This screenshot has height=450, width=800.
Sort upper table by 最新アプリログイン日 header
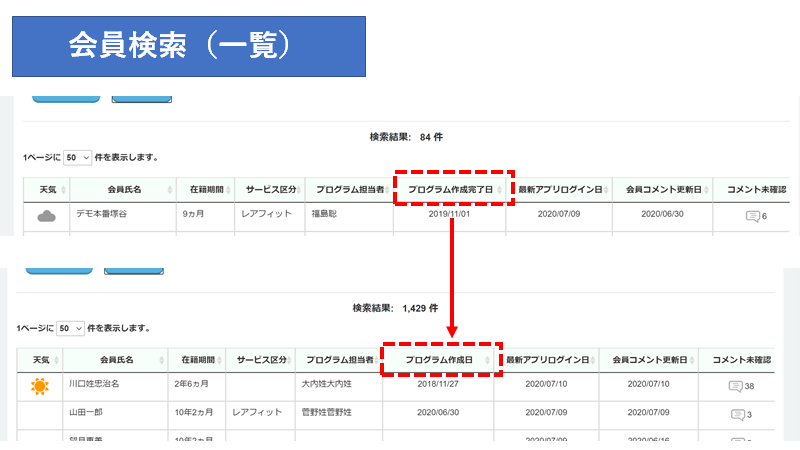(560, 188)
